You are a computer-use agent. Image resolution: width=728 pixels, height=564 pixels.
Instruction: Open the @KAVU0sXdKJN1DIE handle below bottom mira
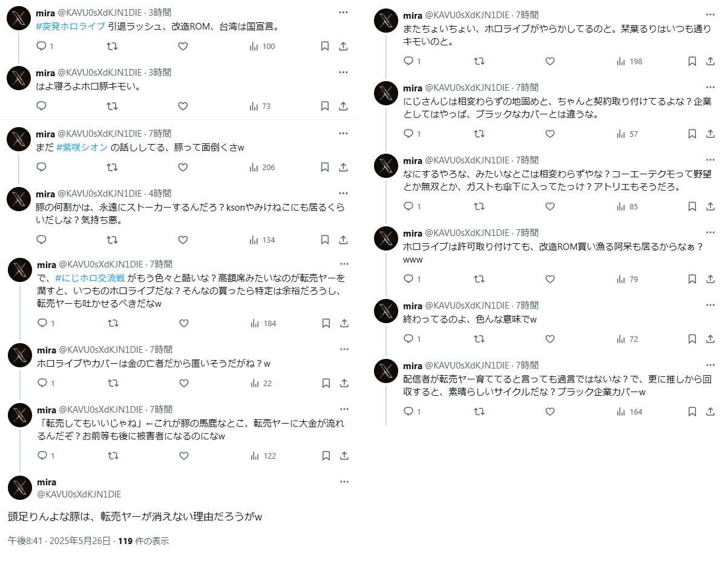click(79, 494)
